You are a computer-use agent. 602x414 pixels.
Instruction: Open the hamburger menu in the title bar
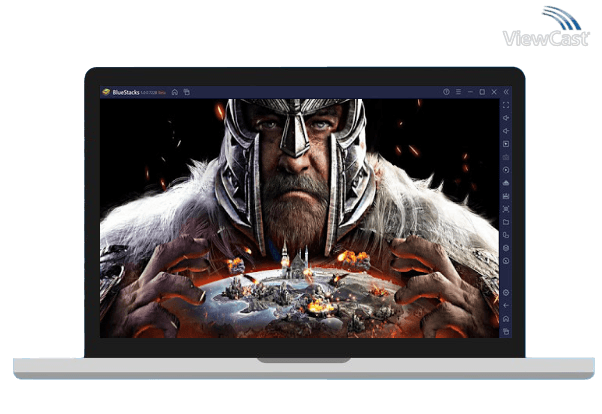pyautogui.click(x=458, y=92)
